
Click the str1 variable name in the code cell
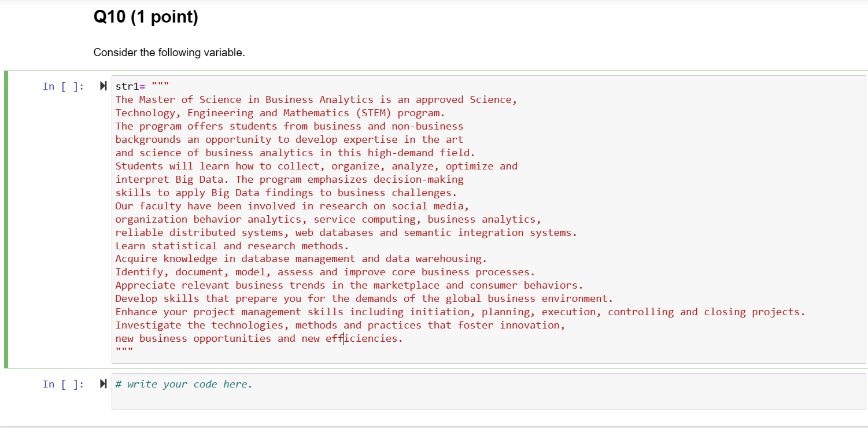pos(127,86)
